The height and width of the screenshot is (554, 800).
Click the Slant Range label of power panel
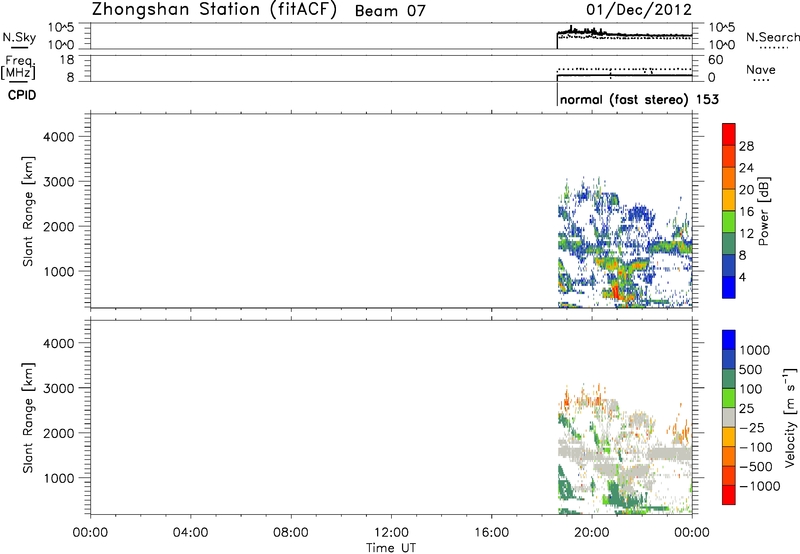coord(28,211)
